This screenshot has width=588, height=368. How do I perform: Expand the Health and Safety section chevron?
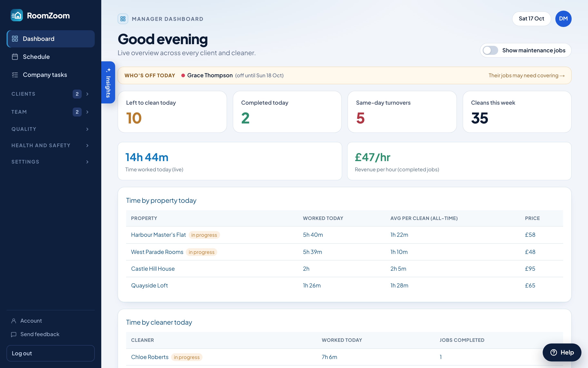coord(87,146)
